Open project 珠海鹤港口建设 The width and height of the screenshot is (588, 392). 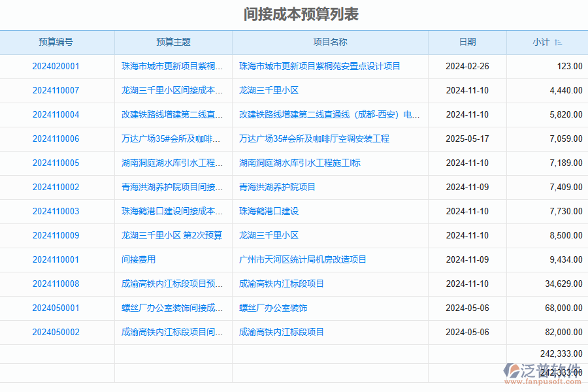click(x=269, y=212)
